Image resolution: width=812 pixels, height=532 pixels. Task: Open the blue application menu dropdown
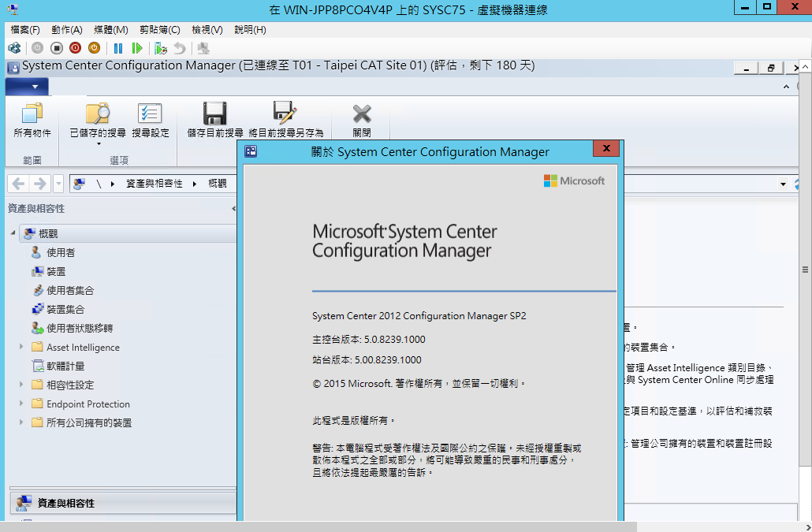(28, 87)
